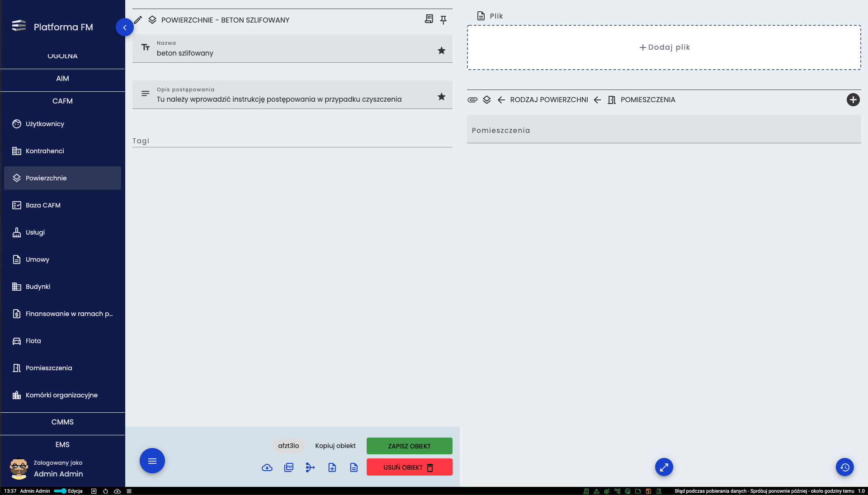
Task: Click the green shapes icon in status bar
Action: tap(597, 491)
